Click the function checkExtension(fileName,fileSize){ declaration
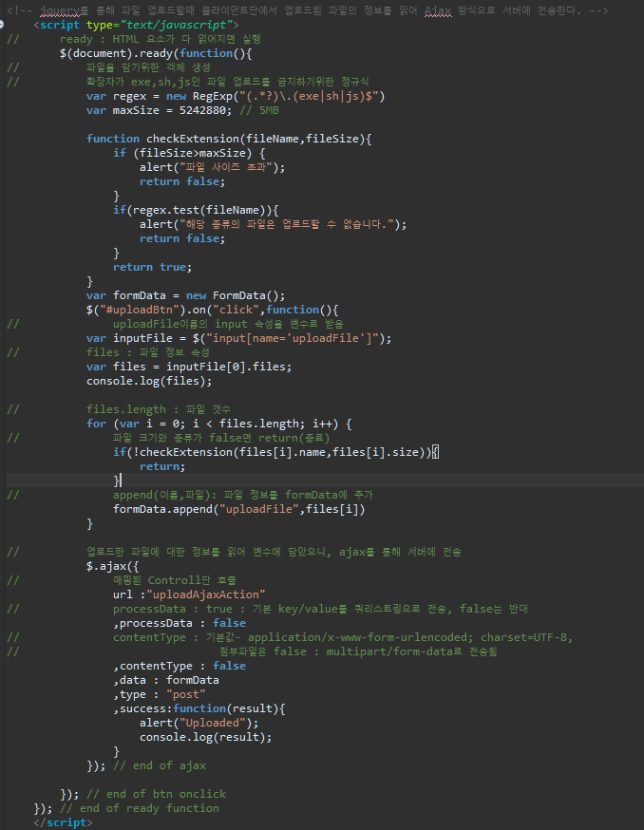 [x=229, y=139]
